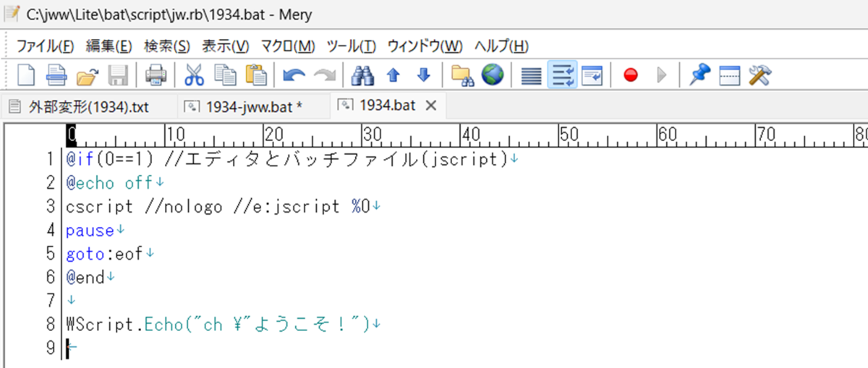This screenshot has width=868, height=368.
Task: Click the Find previous up arrow
Action: tap(393, 75)
